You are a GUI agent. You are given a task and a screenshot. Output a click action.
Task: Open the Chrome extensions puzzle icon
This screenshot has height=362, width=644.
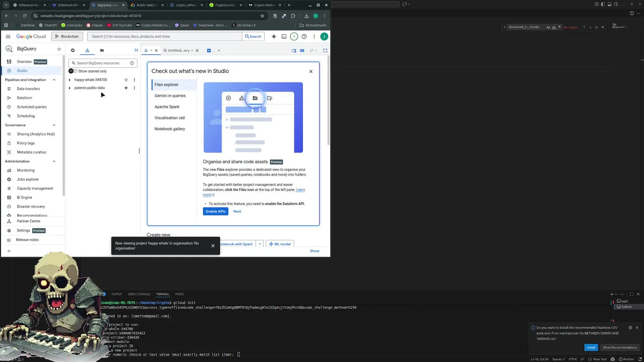pyautogui.click(x=293, y=16)
